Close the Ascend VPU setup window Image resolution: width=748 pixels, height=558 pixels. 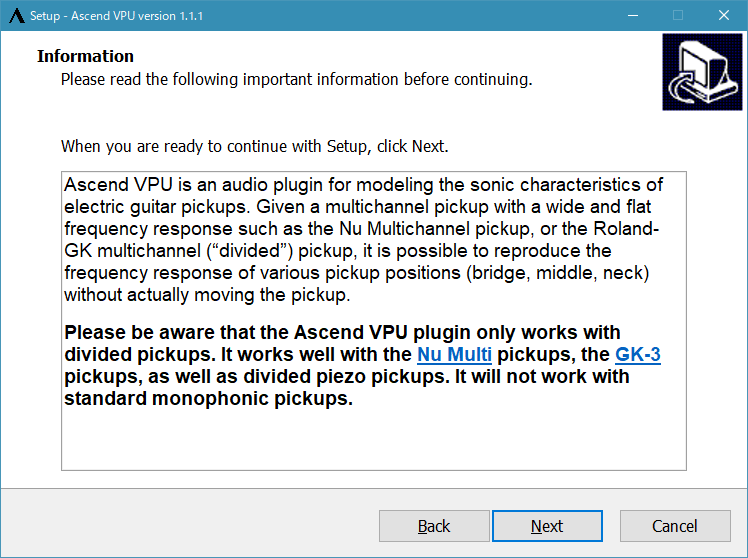pyautogui.click(x=724, y=16)
